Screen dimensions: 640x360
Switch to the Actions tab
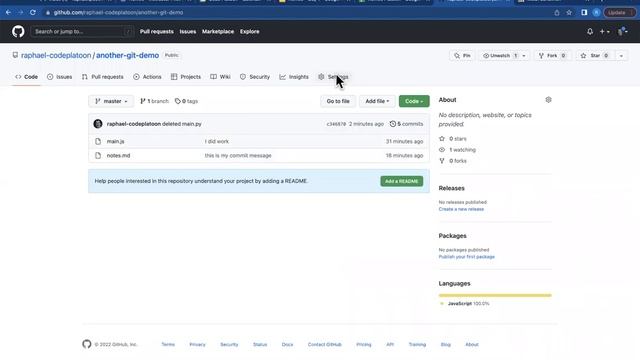click(147, 77)
